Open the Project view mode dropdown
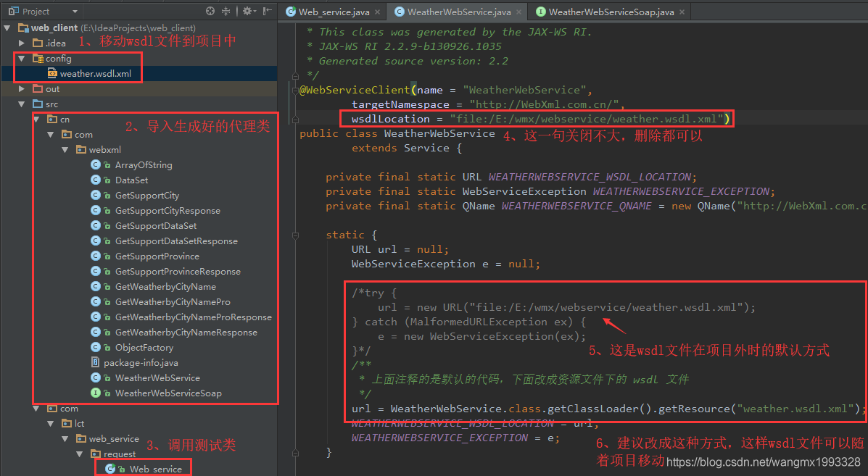The width and height of the screenshot is (868, 476). click(x=75, y=11)
